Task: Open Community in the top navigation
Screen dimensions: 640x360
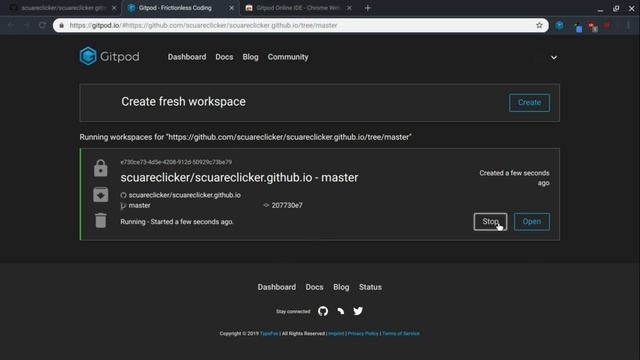Action: (288, 57)
